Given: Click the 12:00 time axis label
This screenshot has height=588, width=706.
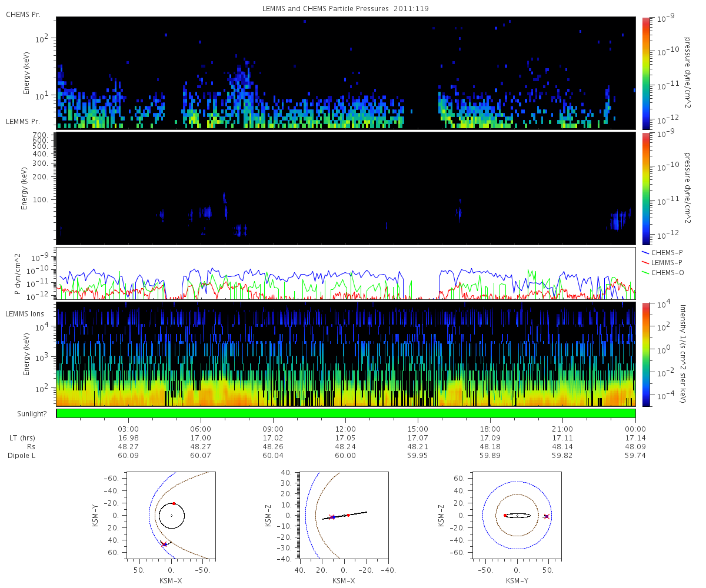Looking at the screenshot, I should pyautogui.click(x=345, y=429).
